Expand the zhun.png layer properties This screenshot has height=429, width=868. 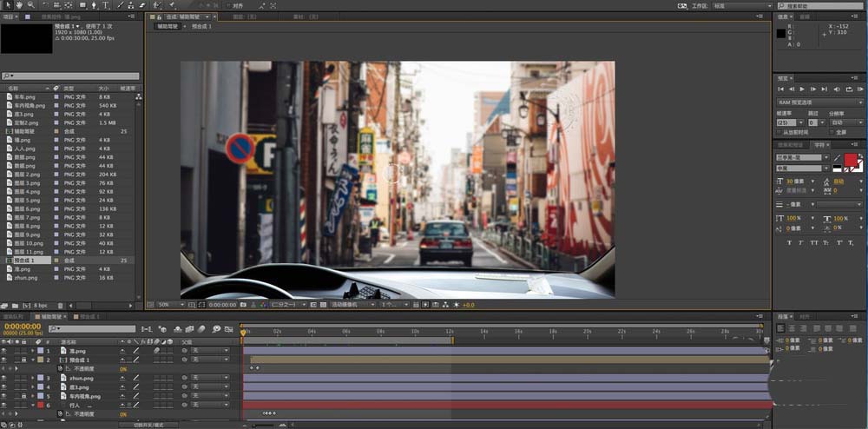click(x=33, y=379)
